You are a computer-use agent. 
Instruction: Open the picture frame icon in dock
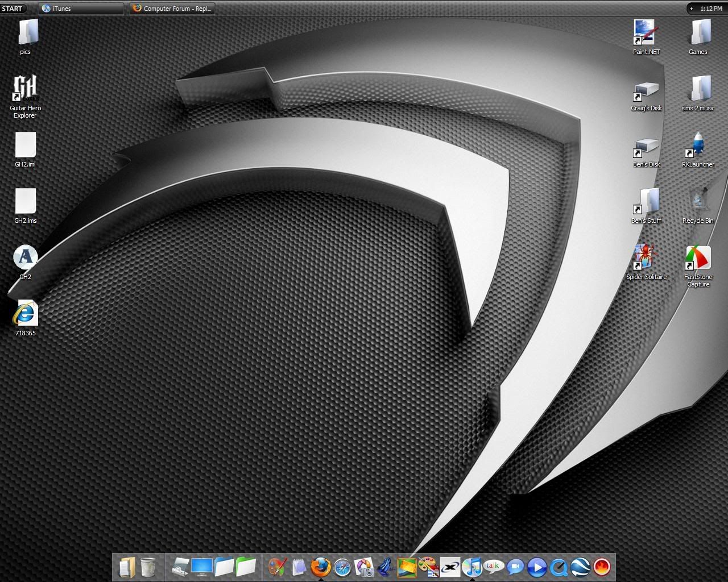[407, 567]
